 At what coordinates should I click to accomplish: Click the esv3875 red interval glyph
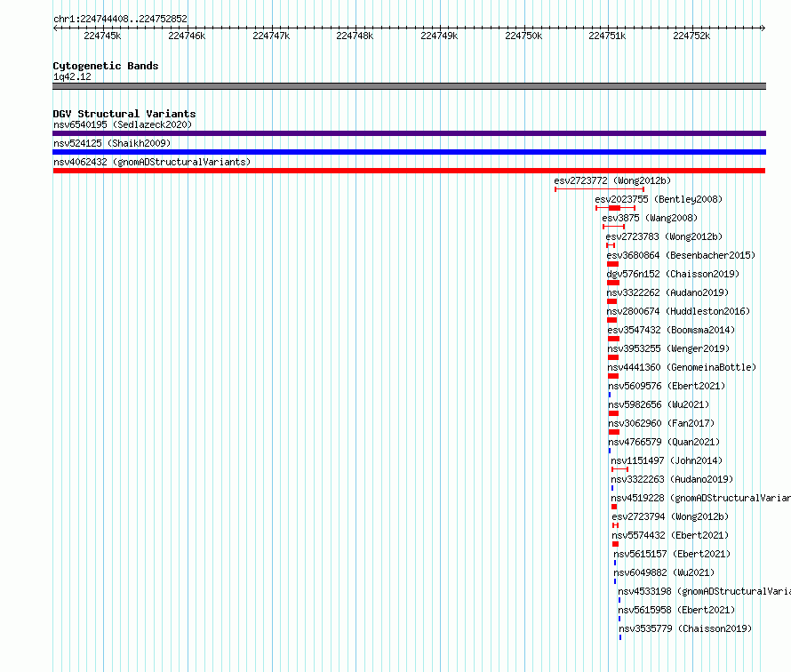pos(613,227)
